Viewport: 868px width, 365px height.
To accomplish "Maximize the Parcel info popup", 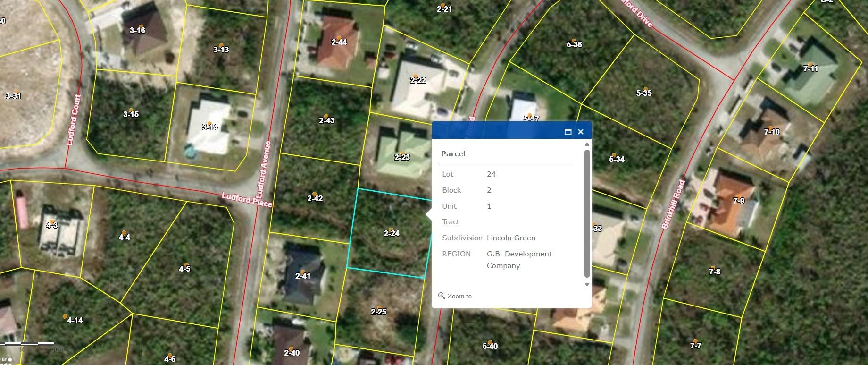I will coord(568,132).
